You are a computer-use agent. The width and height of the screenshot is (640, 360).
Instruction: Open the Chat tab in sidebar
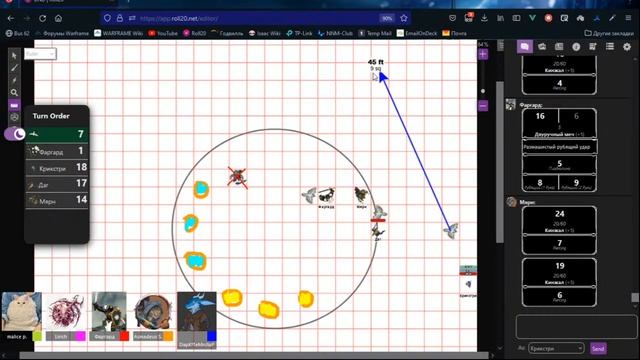pyautogui.click(x=525, y=47)
